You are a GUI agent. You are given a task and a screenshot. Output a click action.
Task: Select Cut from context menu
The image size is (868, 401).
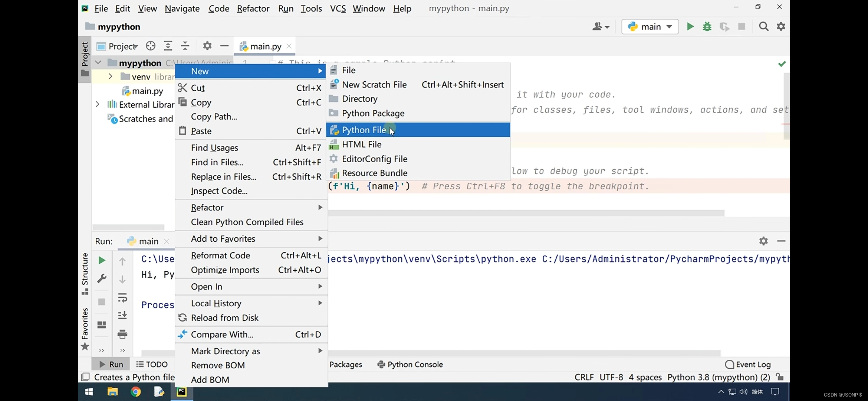[x=251, y=88]
